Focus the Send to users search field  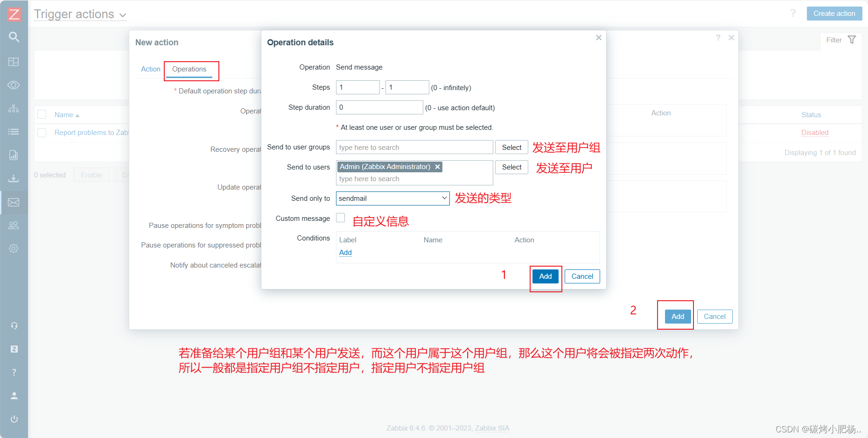tap(414, 179)
